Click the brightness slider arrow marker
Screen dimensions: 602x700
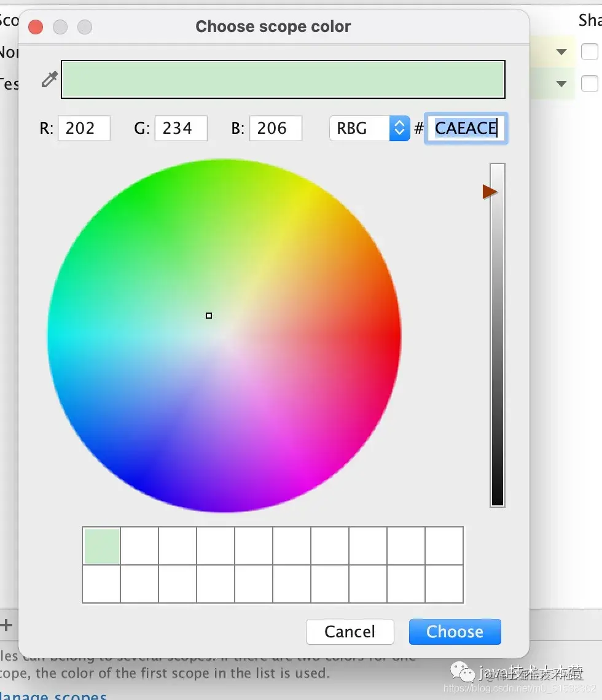point(490,192)
